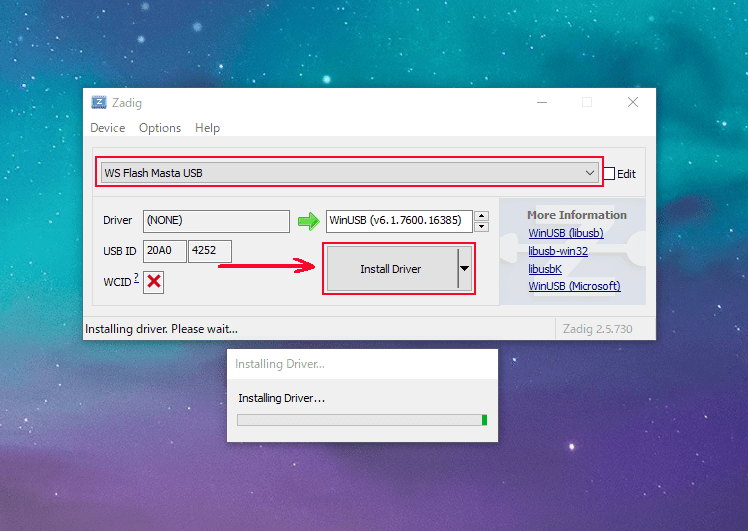Click the Zadig app icon in title bar

point(99,102)
